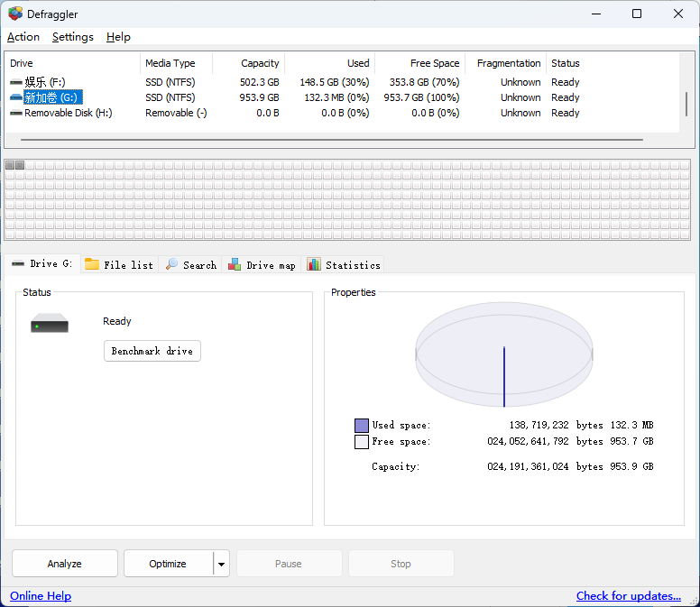The width and height of the screenshot is (700, 607).
Task: Click the Free space color swatch
Action: click(x=361, y=442)
